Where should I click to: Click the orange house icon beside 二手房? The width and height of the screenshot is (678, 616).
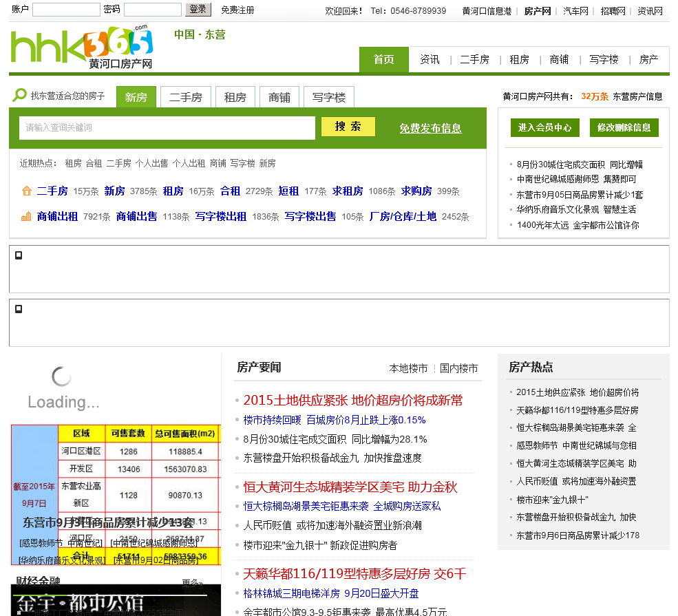click(x=26, y=191)
